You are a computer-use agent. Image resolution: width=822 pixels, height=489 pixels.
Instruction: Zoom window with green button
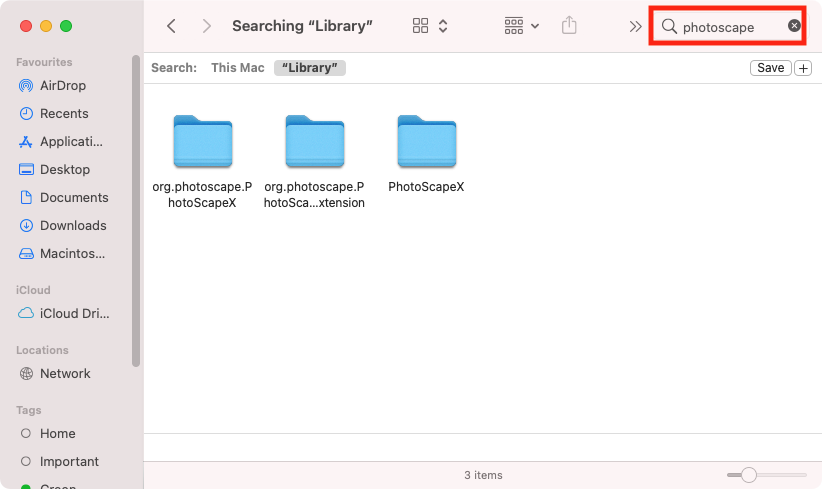pyautogui.click(x=66, y=26)
